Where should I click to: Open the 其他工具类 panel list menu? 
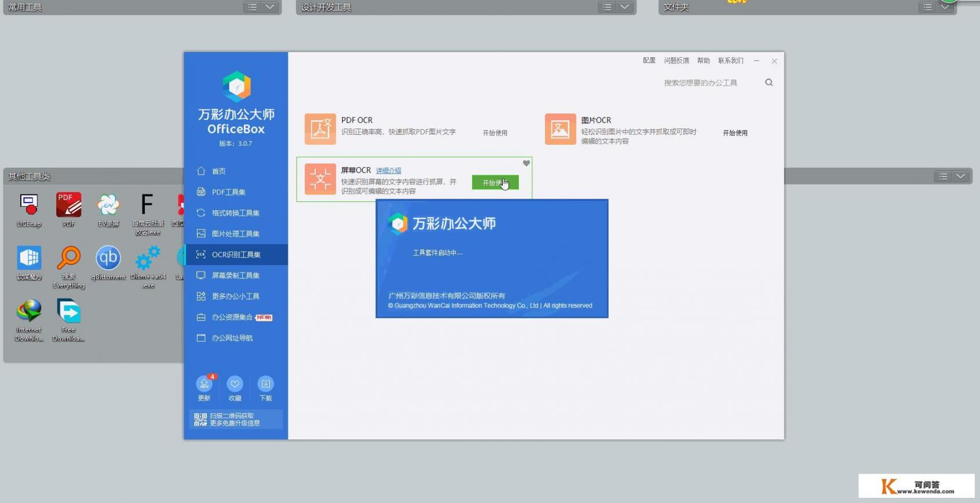[944, 176]
